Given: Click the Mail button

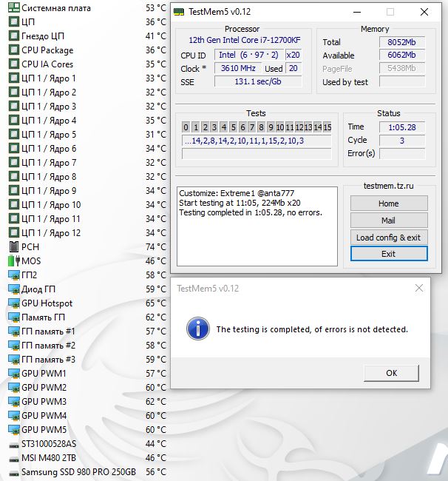Looking at the screenshot, I should pos(389,221).
